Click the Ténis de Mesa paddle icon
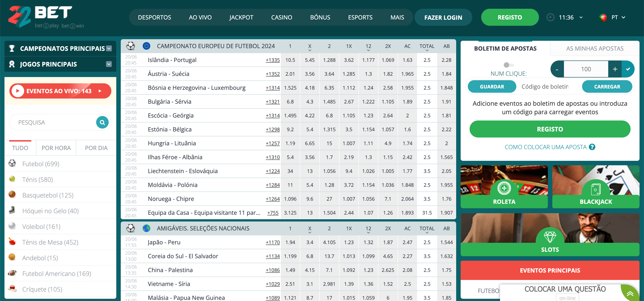 tap(12, 241)
